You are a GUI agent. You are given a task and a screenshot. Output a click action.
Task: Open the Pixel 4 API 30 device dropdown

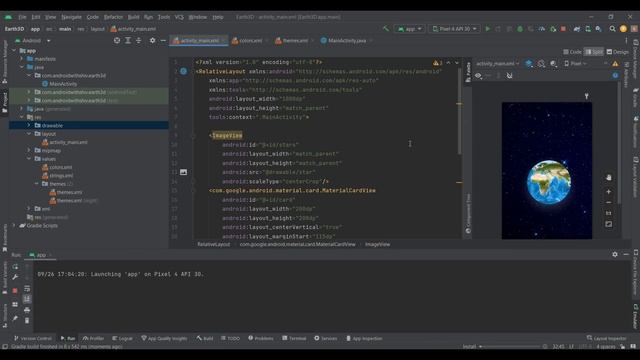click(x=454, y=29)
